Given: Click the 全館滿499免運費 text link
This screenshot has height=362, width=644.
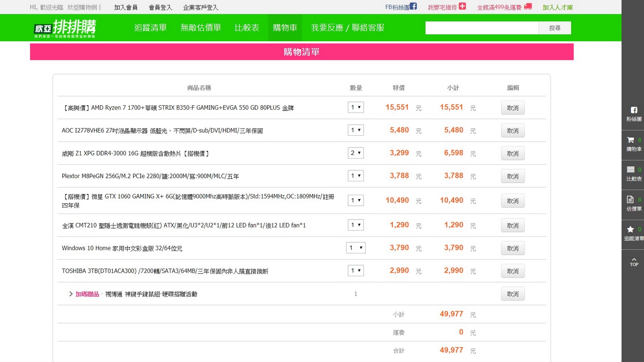Looking at the screenshot, I should coord(499,7).
